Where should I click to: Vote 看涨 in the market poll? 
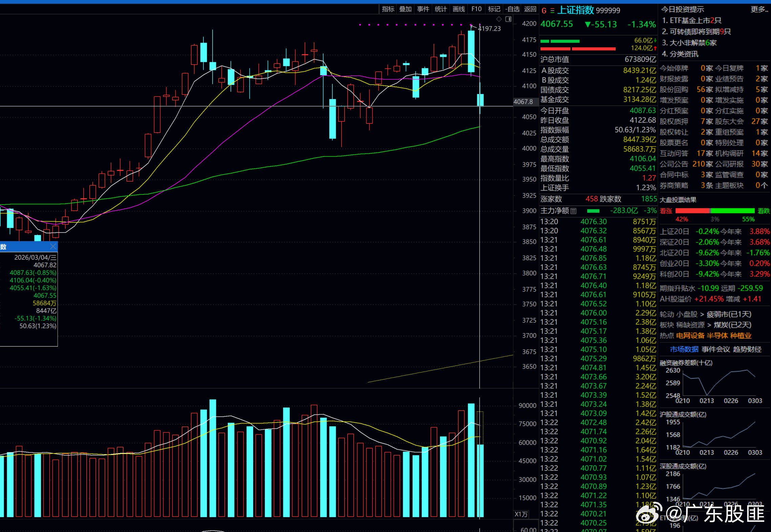(666, 211)
